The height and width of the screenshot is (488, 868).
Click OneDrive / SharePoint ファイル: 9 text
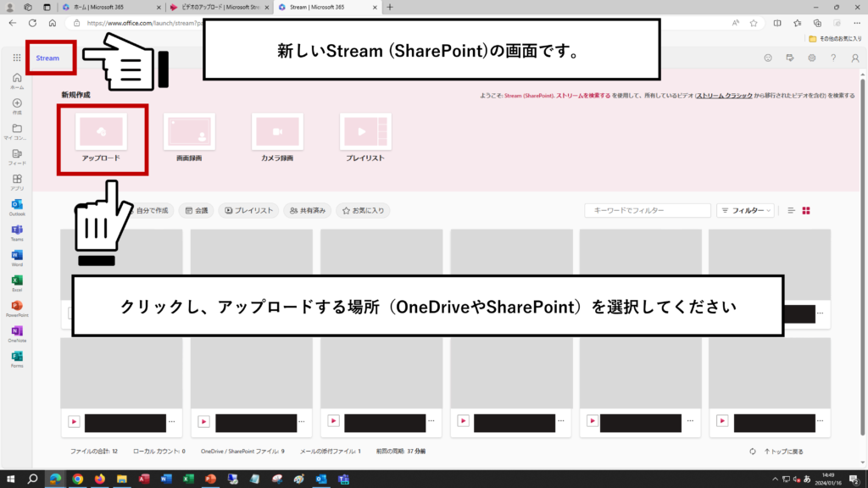coord(242,452)
